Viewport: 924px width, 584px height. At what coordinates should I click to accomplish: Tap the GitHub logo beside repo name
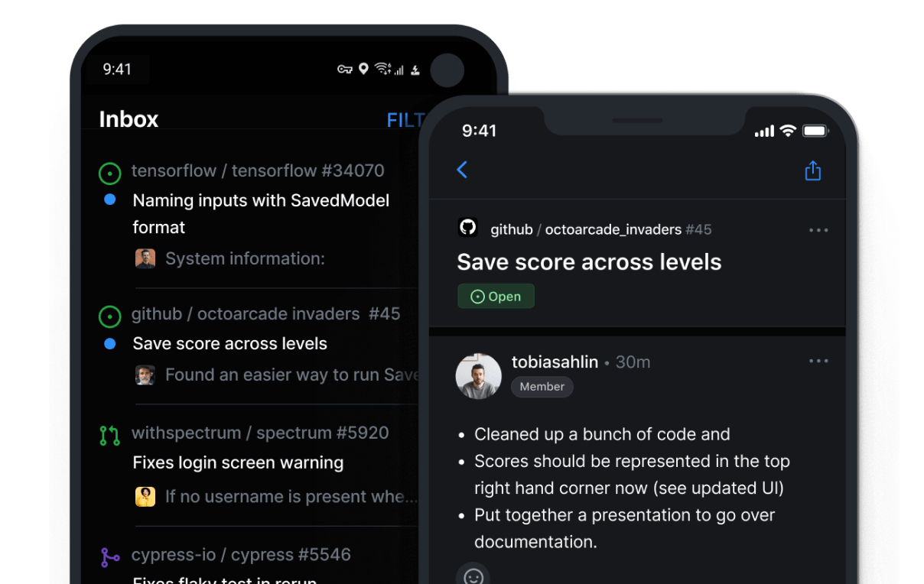467,228
